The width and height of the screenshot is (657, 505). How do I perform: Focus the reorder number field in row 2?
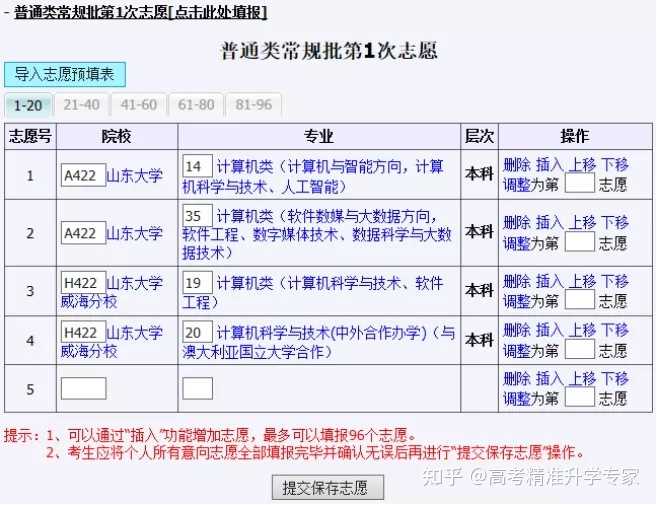[579, 242]
